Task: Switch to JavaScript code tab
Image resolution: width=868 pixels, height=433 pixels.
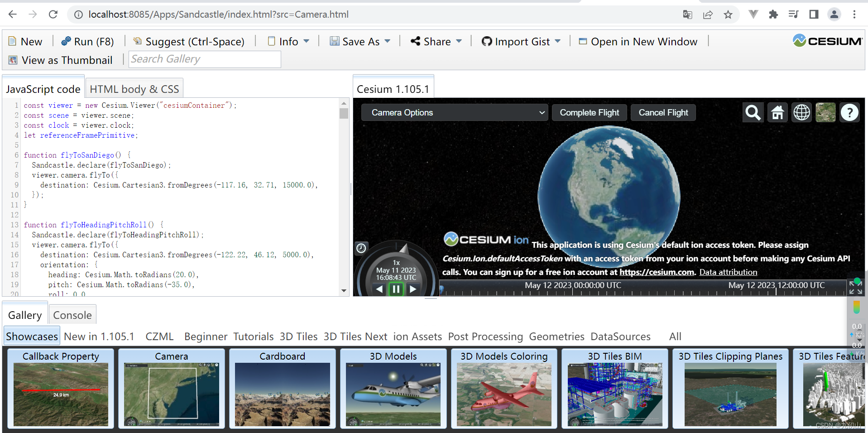Action: [43, 89]
